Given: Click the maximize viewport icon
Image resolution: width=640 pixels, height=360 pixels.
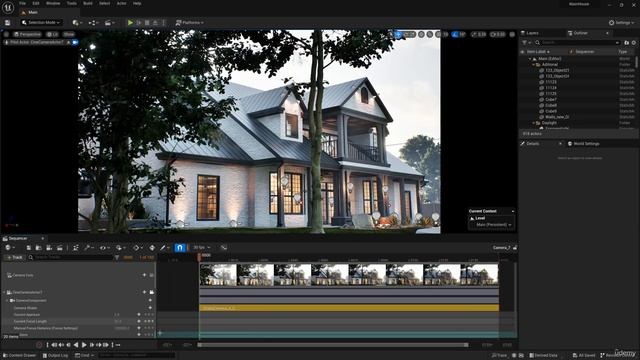Looking at the screenshot, I should pos(512,34).
